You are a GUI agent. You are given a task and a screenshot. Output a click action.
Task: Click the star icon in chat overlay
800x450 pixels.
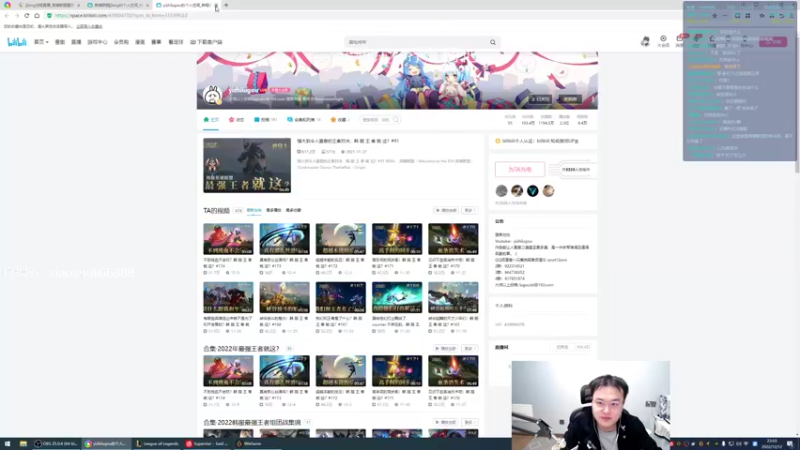tap(715, 16)
